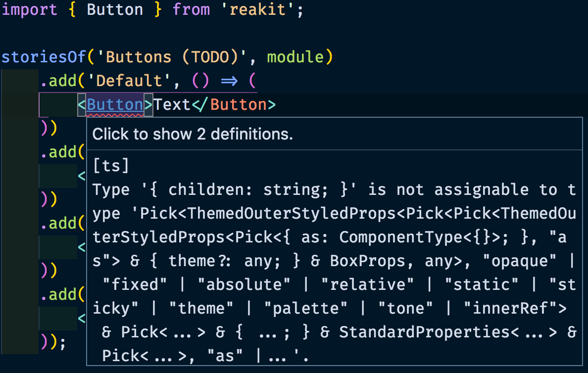Click the closing </Button> tag
This screenshot has width=588, height=373.
point(234,105)
